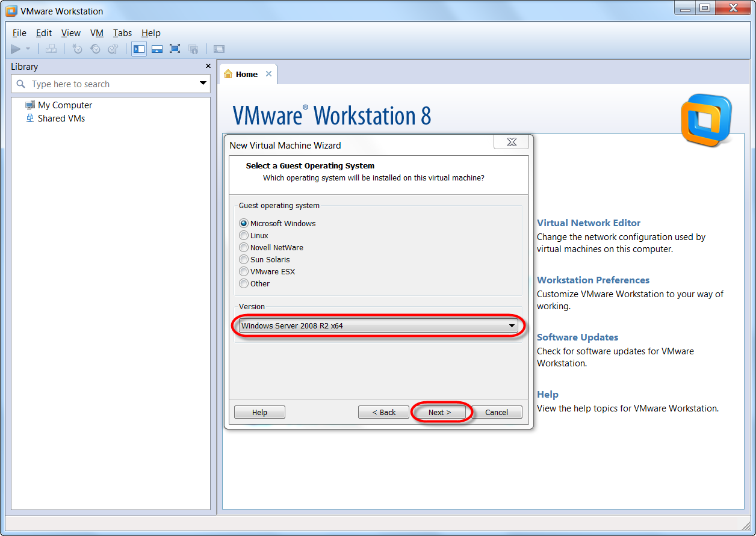
Task: Open the Help menu in the menu bar
Action: (151, 33)
